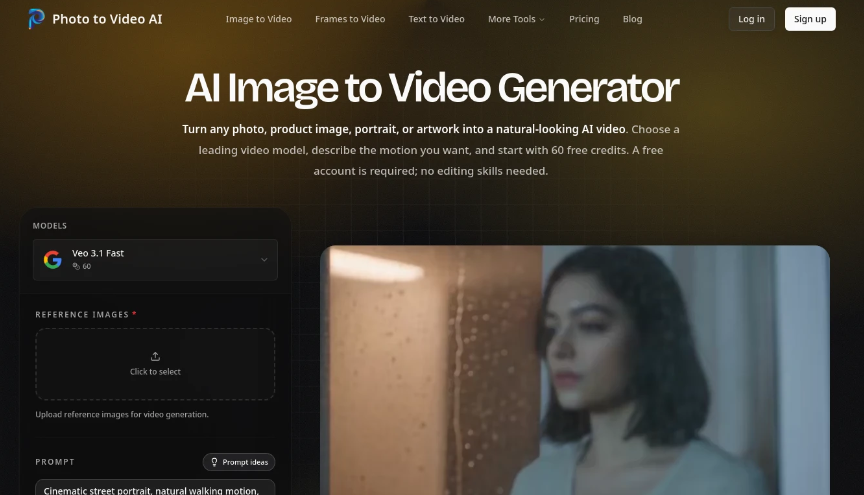The width and height of the screenshot is (864, 495).
Task: Go to Frames to Video page
Action: click(350, 19)
